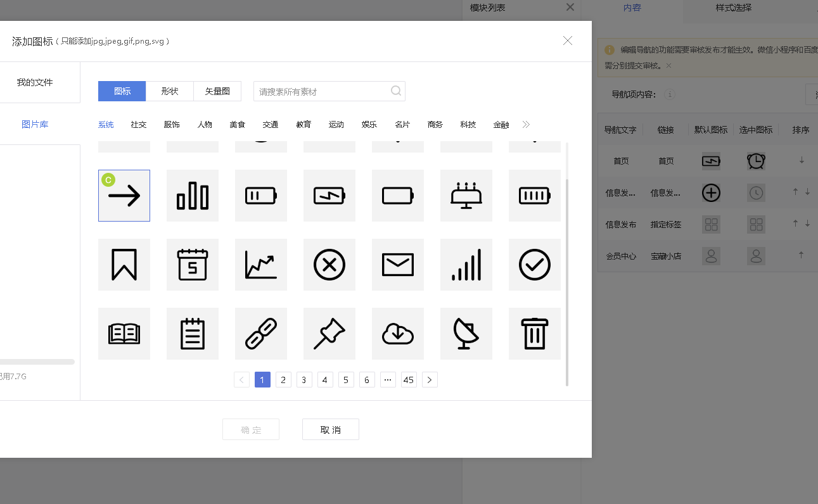This screenshot has height=504, width=818.
Task: Click plus icon in 信息发布 row
Action: coord(711,192)
